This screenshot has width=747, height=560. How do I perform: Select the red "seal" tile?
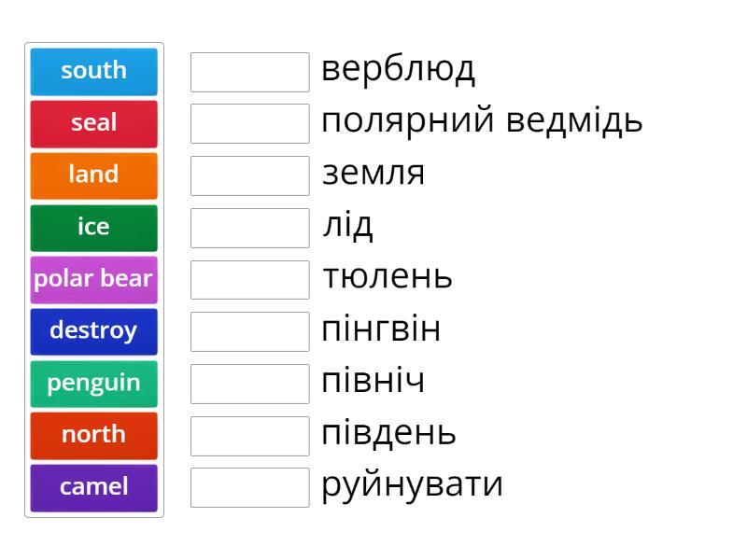pos(93,123)
